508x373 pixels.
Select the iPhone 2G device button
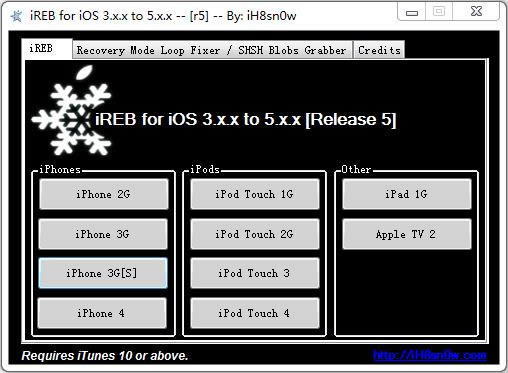coord(103,194)
